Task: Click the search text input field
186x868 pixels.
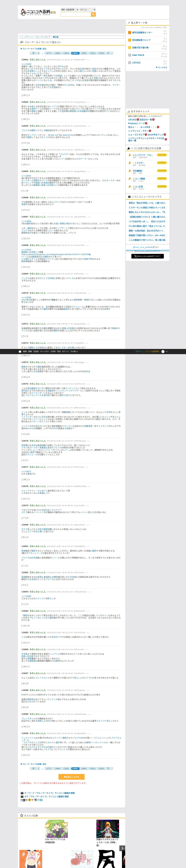Action: pos(76,14)
